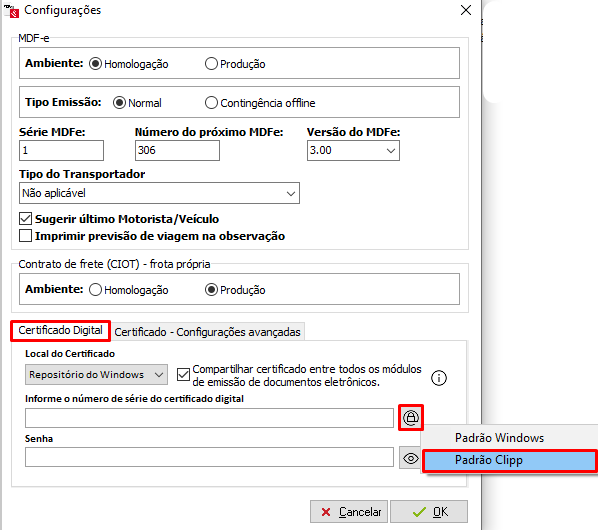Image resolution: width=598 pixels, height=530 pixels.
Task: Uncheck Sugerir último Motorista/Veículo
Action: [26, 219]
